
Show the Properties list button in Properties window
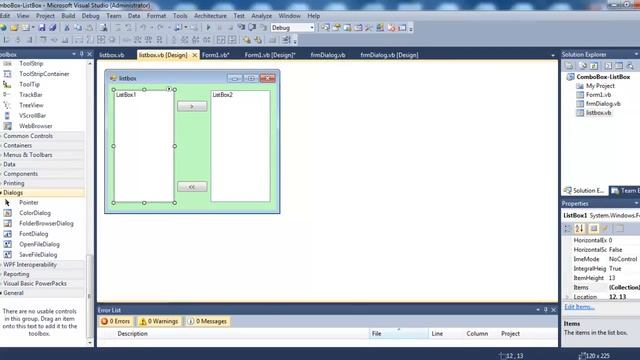coord(593,229)
